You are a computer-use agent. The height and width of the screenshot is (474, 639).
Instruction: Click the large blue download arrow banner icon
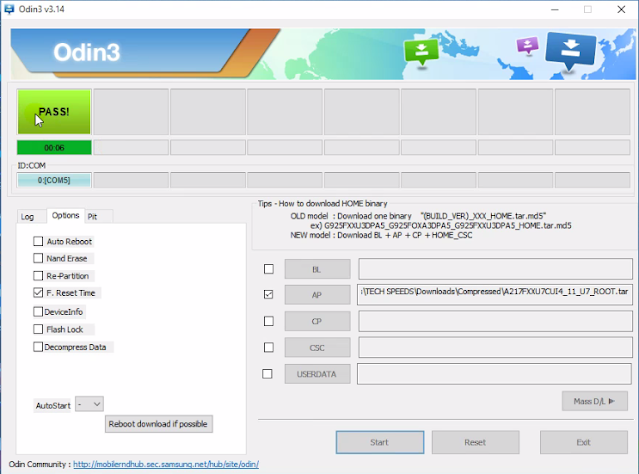pyautogui.click(x=571, y=51)
